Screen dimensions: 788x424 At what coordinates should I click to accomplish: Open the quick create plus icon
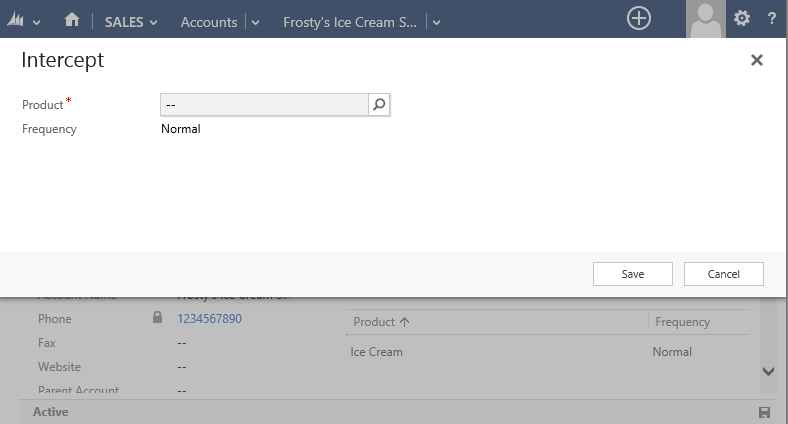click(638, 19)
